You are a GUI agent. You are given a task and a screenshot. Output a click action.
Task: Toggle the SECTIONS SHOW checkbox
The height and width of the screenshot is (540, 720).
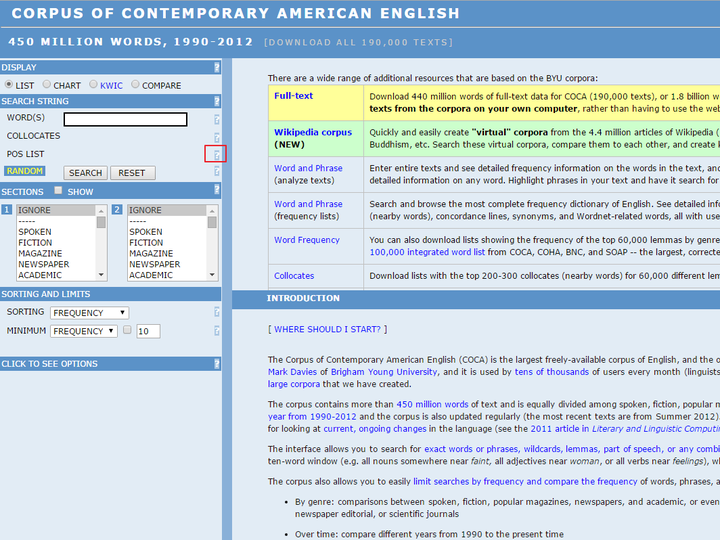click(58, 190)
